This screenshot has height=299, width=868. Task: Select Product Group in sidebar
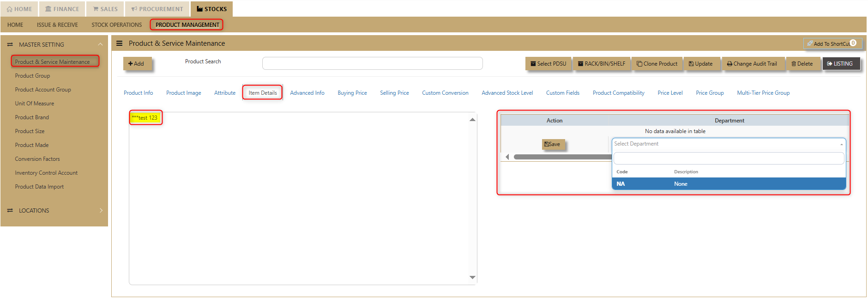32,76
